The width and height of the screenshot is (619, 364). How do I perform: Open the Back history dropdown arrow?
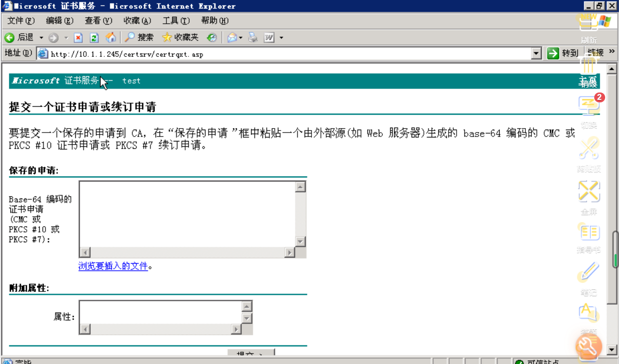41,38
